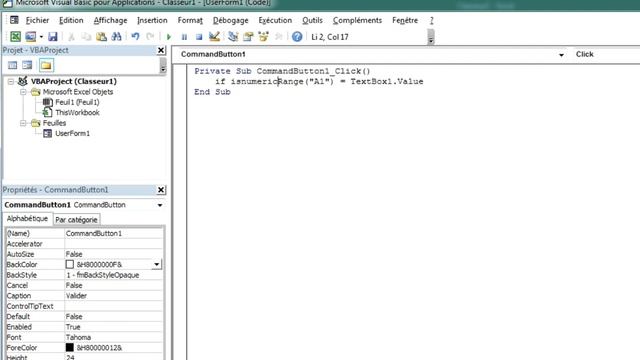Open the Insertion menu

point(152,20)
